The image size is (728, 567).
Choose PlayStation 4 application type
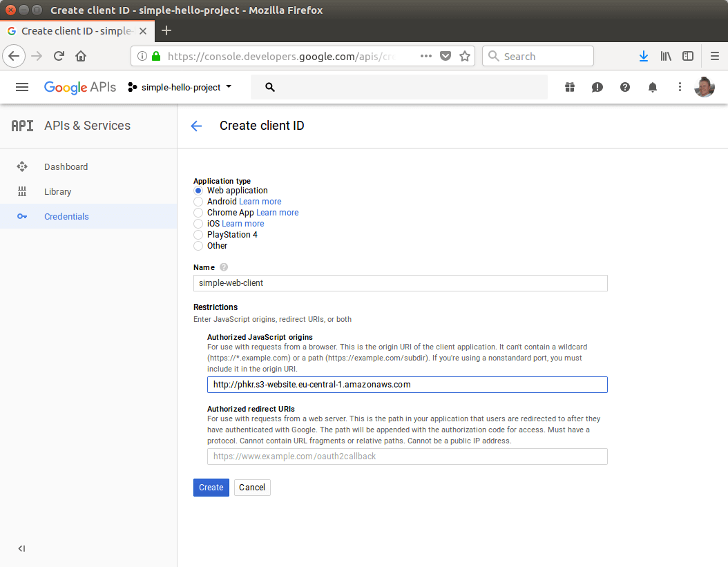198,235
